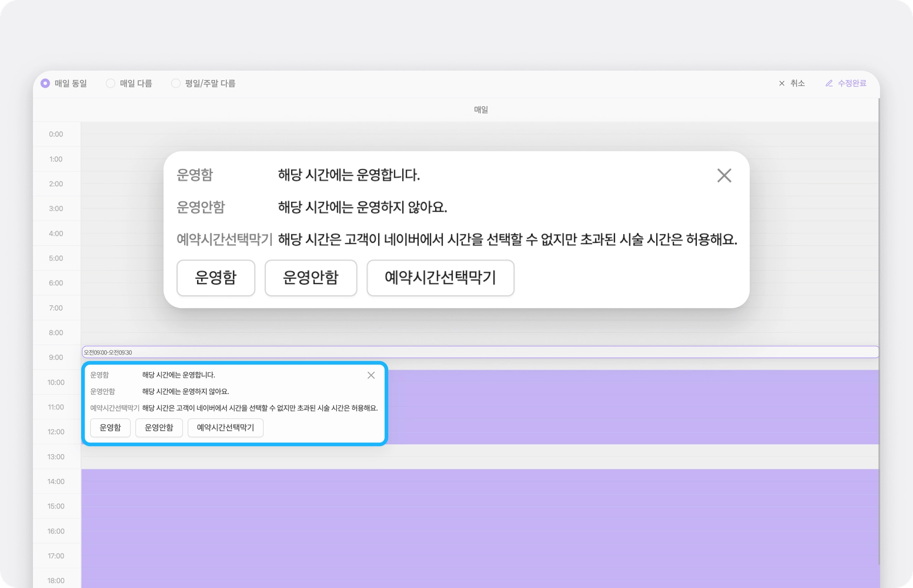Select the 평일/주말 다름 radio option
Image resolution: width=913 pixels, height=588 pixels.
[x=176, y=83]
